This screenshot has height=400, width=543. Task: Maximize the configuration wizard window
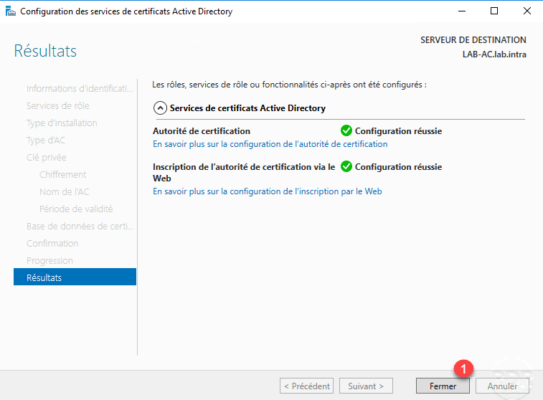[x=494, y=11]
